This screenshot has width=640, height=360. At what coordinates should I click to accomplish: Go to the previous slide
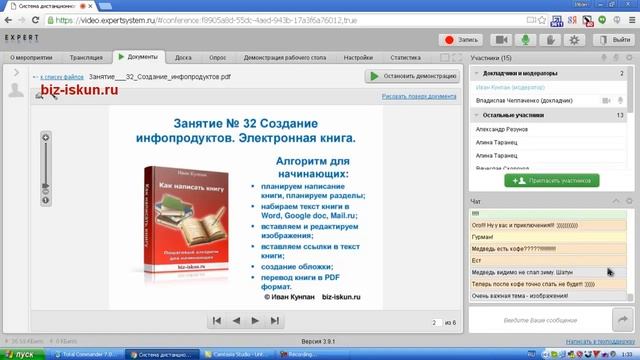(236, 321)
